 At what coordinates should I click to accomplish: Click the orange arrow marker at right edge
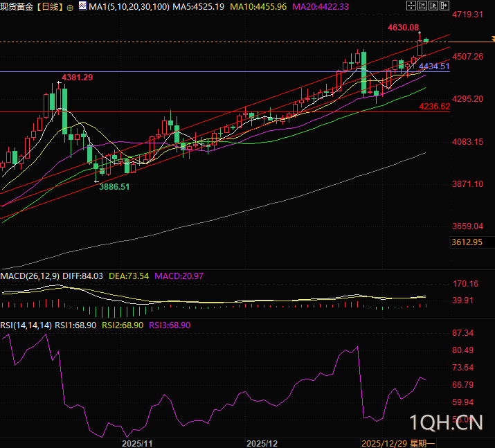pyautogui.click(x=493, y=39)
